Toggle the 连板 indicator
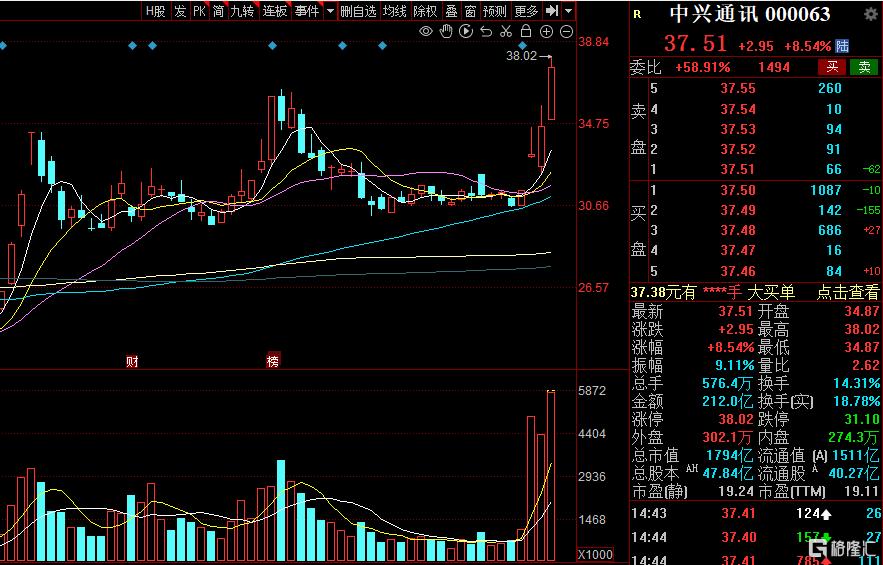 (x=275, y=11)
